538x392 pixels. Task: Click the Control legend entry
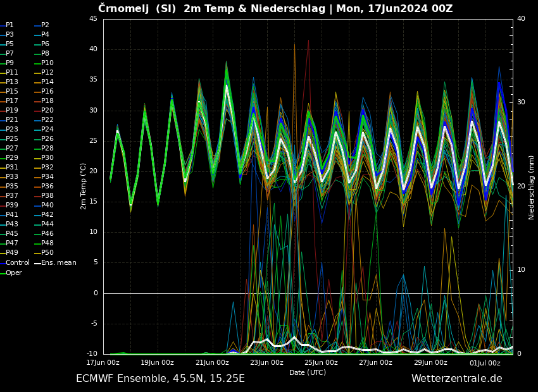(17, 263)
